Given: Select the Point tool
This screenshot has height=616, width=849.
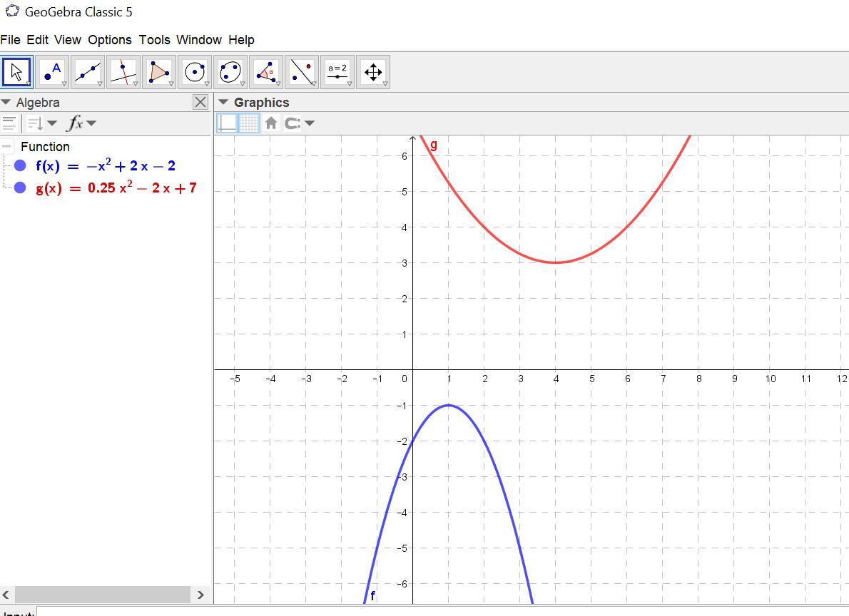Looking at the screenshot, I should (52, 72).
